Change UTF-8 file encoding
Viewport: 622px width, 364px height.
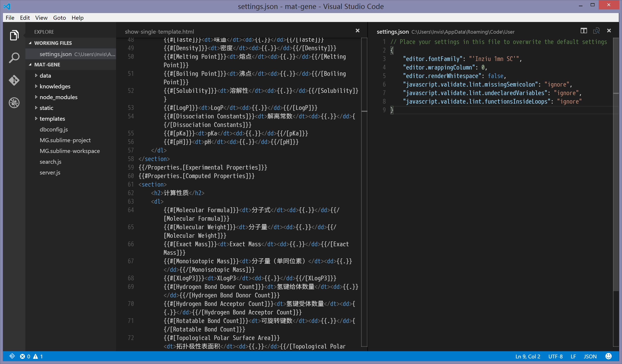click(x=555, y=356)
